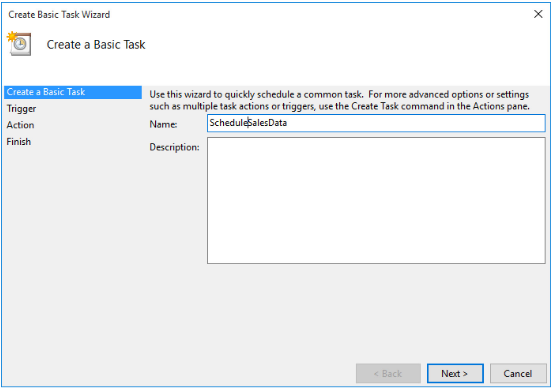The image size is (555, 391).
Task: Go to the Action step
Action: click(x=20, y=125)
